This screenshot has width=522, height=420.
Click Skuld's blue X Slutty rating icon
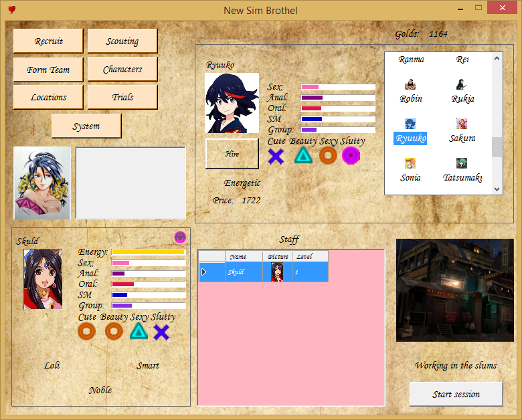click(x=161, y=332)
